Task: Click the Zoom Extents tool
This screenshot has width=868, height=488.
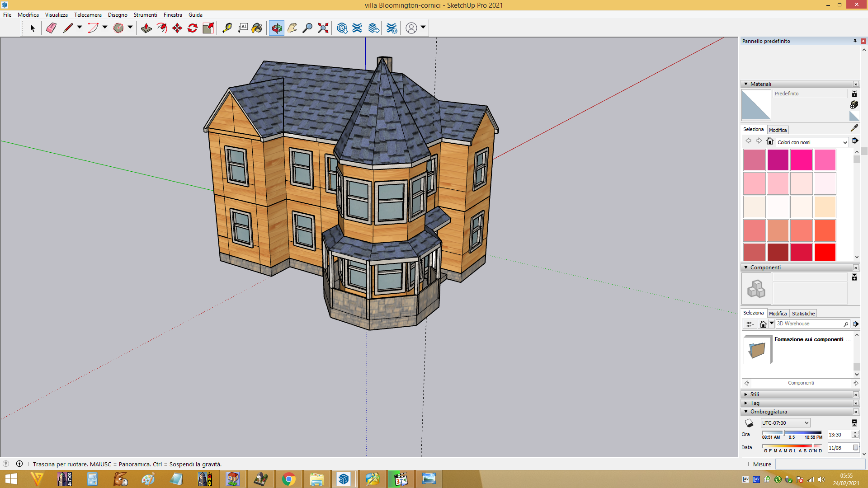Action: point(323,28)
